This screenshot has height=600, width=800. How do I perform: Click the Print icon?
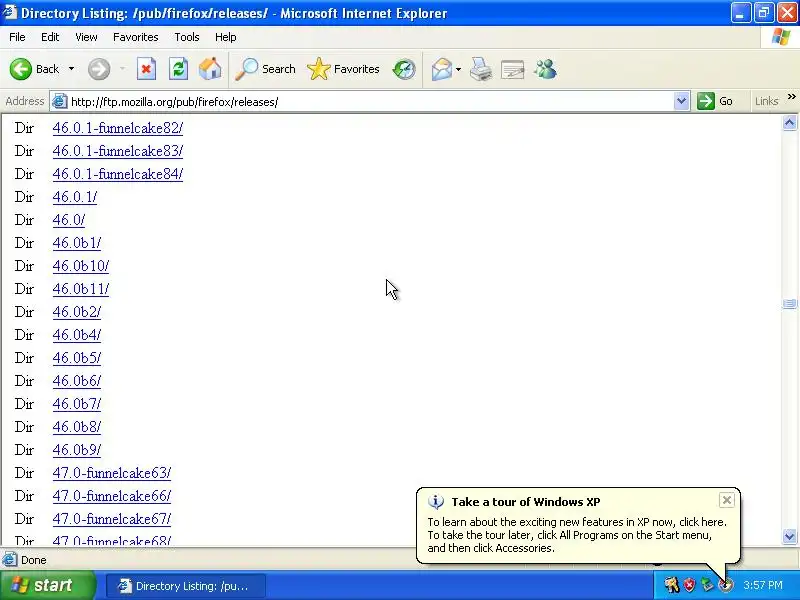(481, 69)
